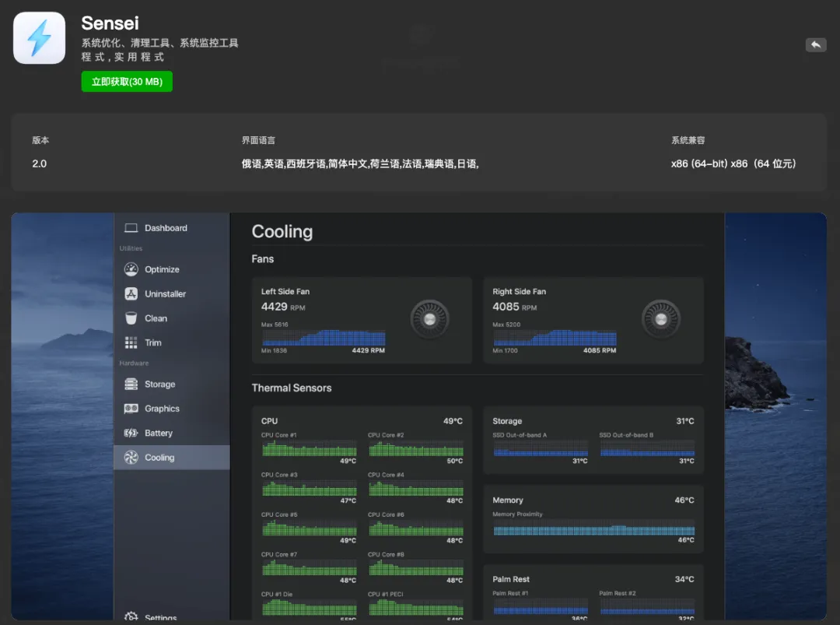The height and width of the screenshot is (625, 840).
Task: Click the 4085 RPM reading for Right Side Fan
Action: [514, 307]
